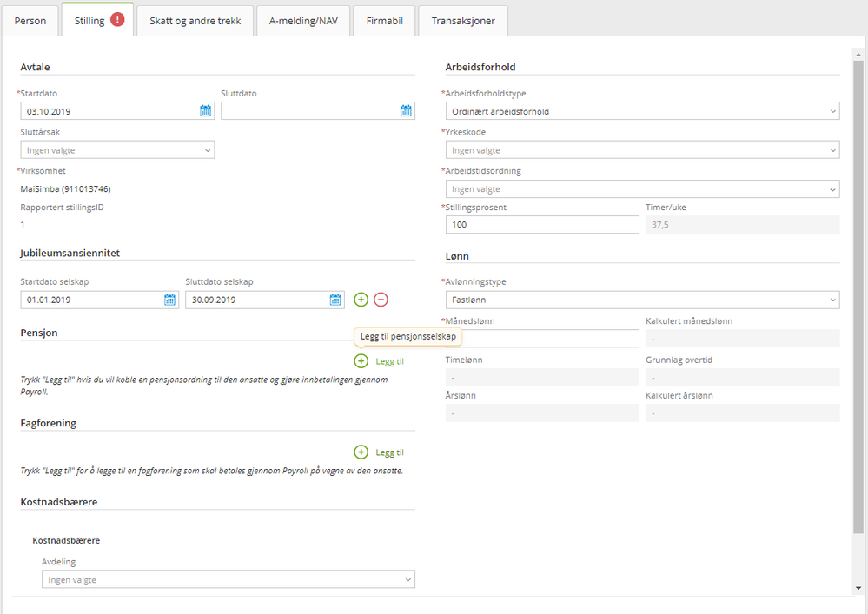Switch to the Person tab

30,21
